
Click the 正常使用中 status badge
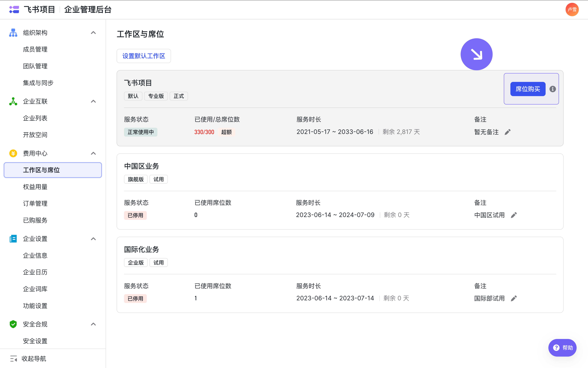140,132
